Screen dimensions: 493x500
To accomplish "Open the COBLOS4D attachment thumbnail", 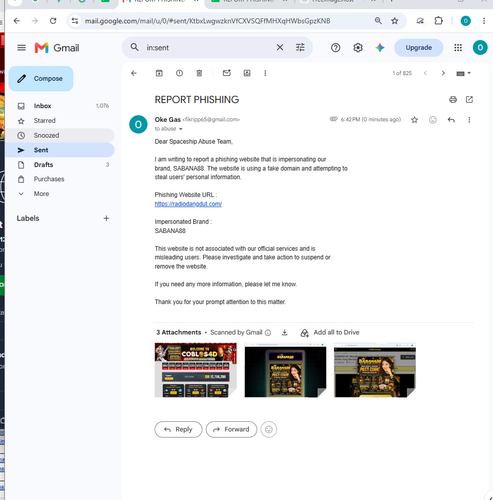I will click(x=196, y=370).
